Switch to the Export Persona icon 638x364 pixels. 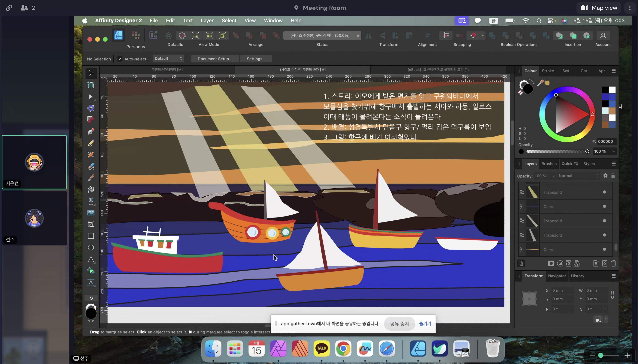[153, 35]
